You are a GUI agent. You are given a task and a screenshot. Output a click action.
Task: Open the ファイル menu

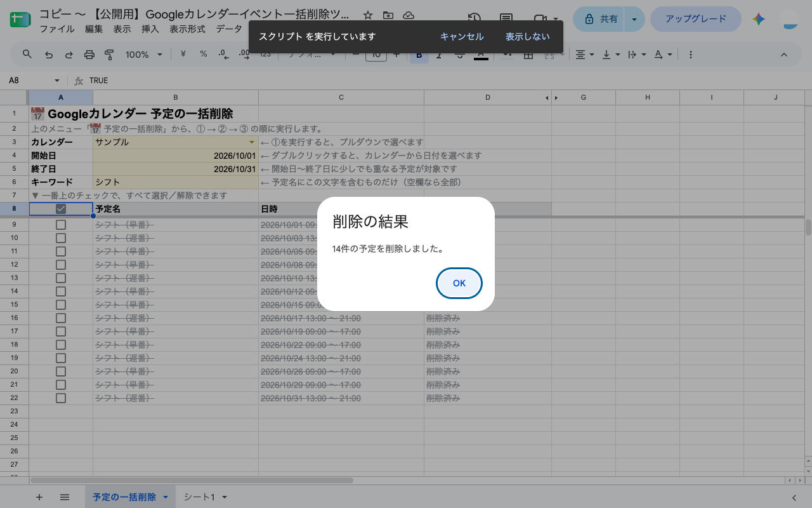click(x=57, y=29)
